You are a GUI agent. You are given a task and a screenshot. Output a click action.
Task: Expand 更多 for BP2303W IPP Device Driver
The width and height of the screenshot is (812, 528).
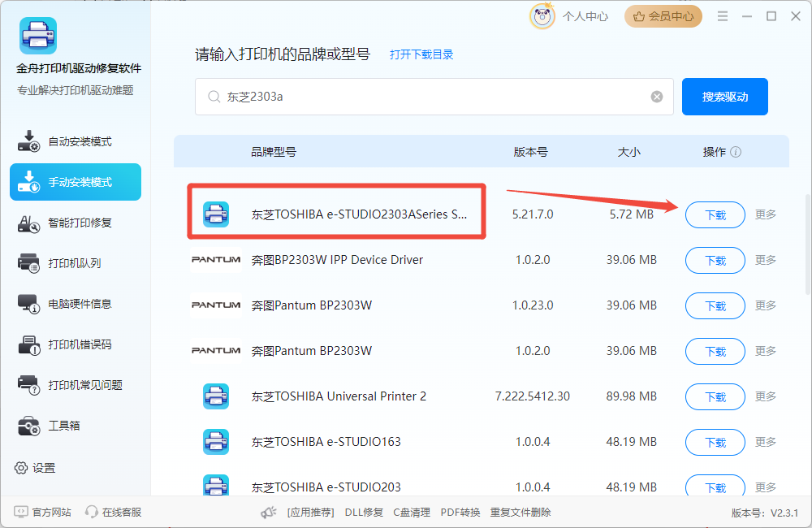tap(766, 260)
